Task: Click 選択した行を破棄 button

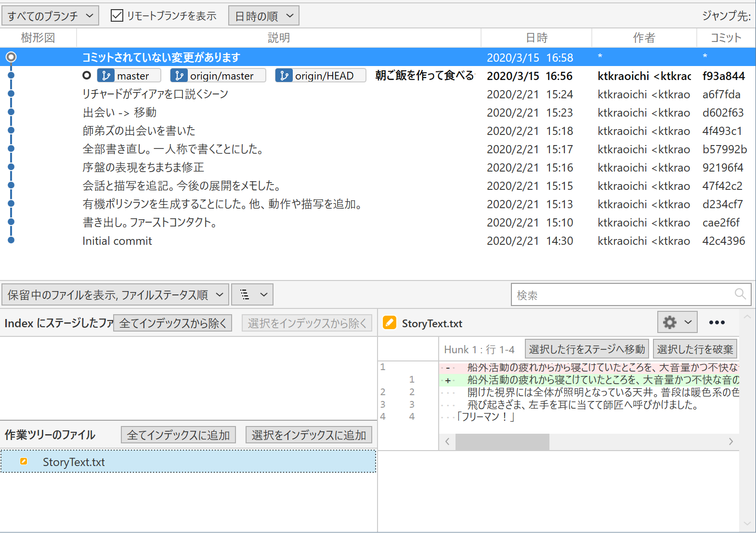Action: click(695, 349)
